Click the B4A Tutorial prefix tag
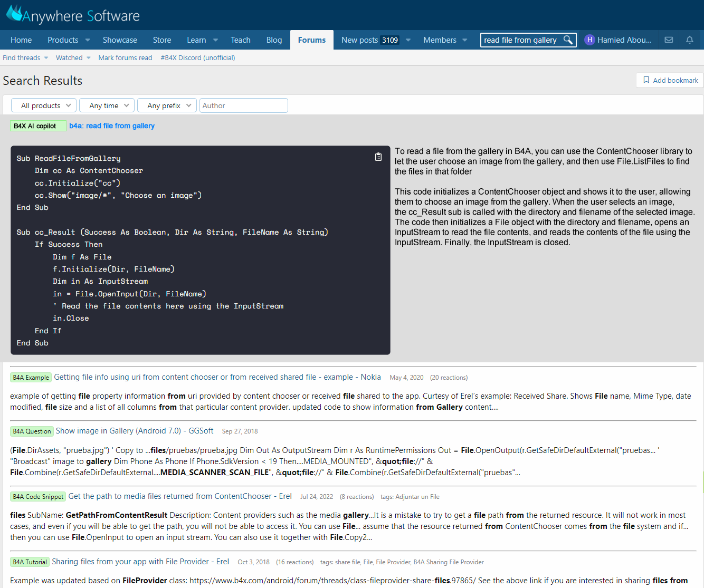This screenshot has width=704, height=588. coord(30,562)
